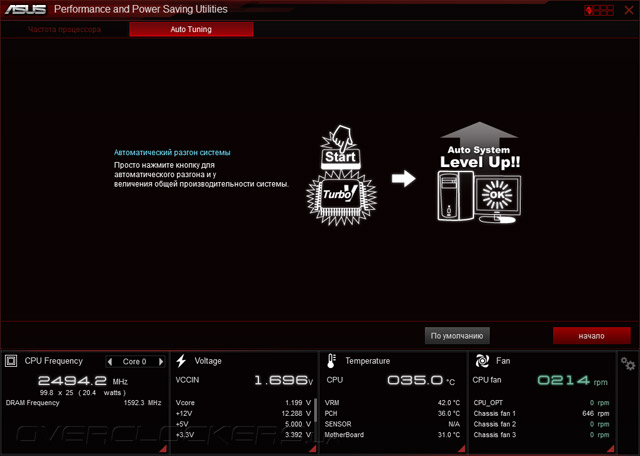Click the 99.8 x 25 multiplier text
Screen dimensions: 640x456
(x=56, y=393)
